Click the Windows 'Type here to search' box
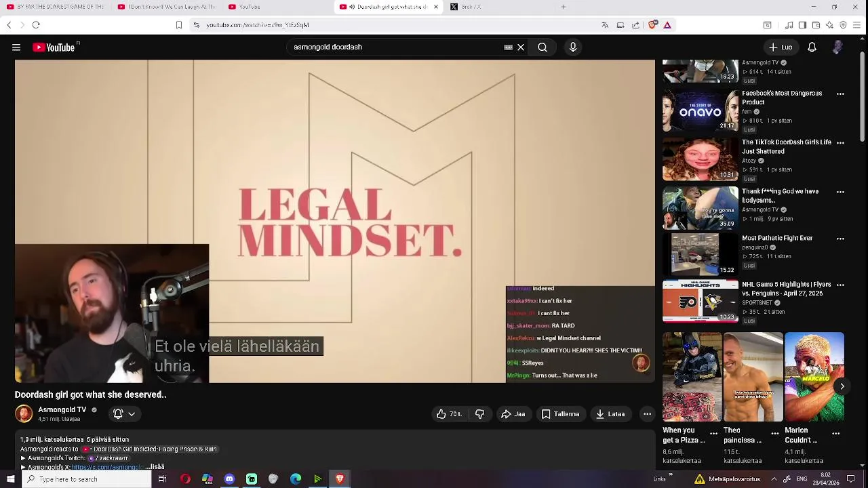The image size is (868, 488). click(x=86, y=479)
